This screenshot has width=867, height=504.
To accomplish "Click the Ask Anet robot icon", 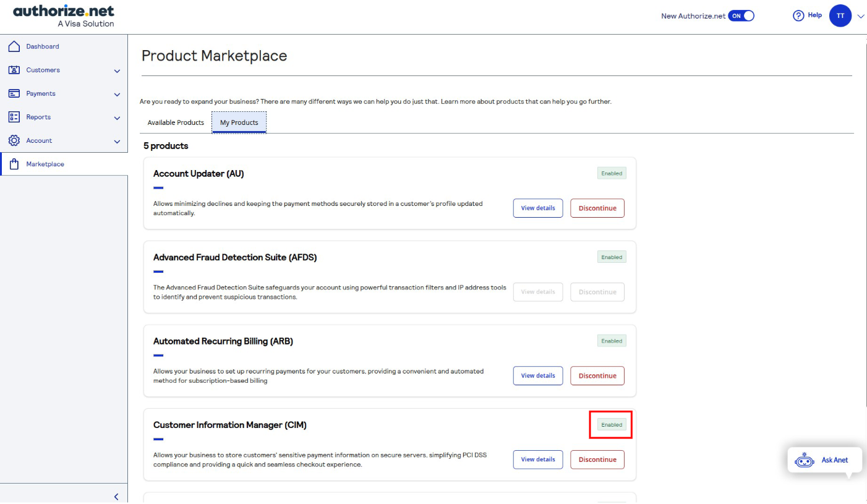I will 805,460.
